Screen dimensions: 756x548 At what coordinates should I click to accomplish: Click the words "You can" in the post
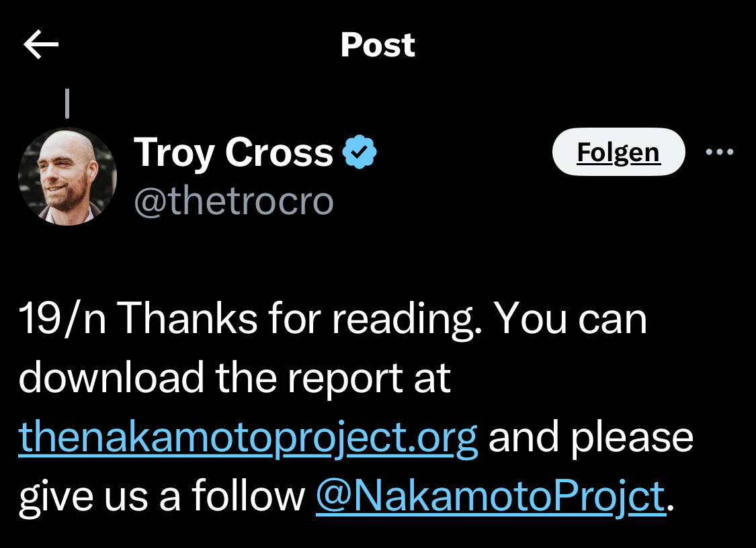[x=571, y=319]
